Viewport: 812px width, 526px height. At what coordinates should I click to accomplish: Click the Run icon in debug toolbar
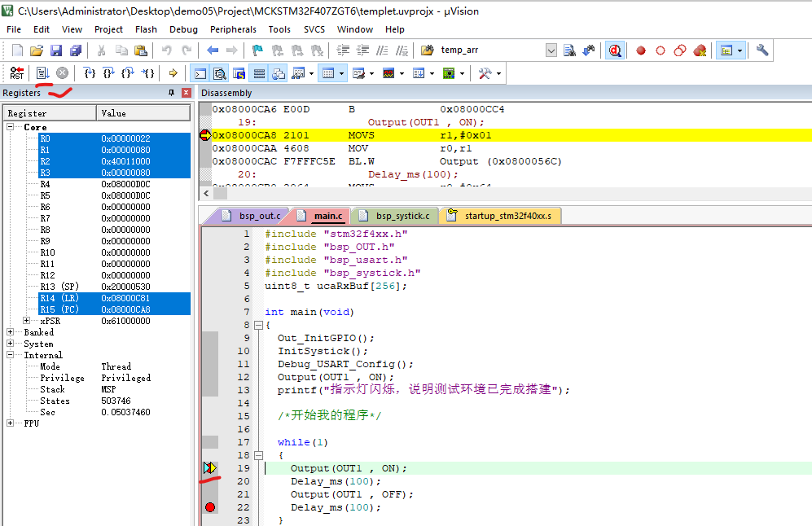42,73
